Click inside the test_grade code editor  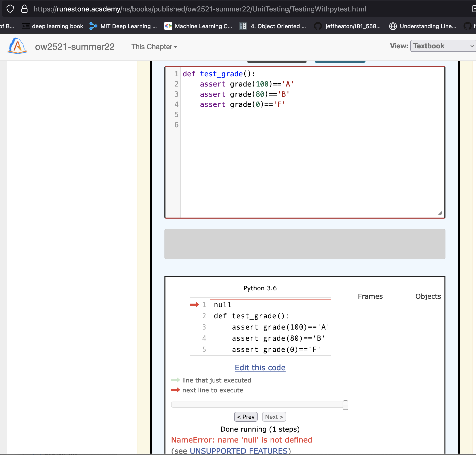[305, 153]
